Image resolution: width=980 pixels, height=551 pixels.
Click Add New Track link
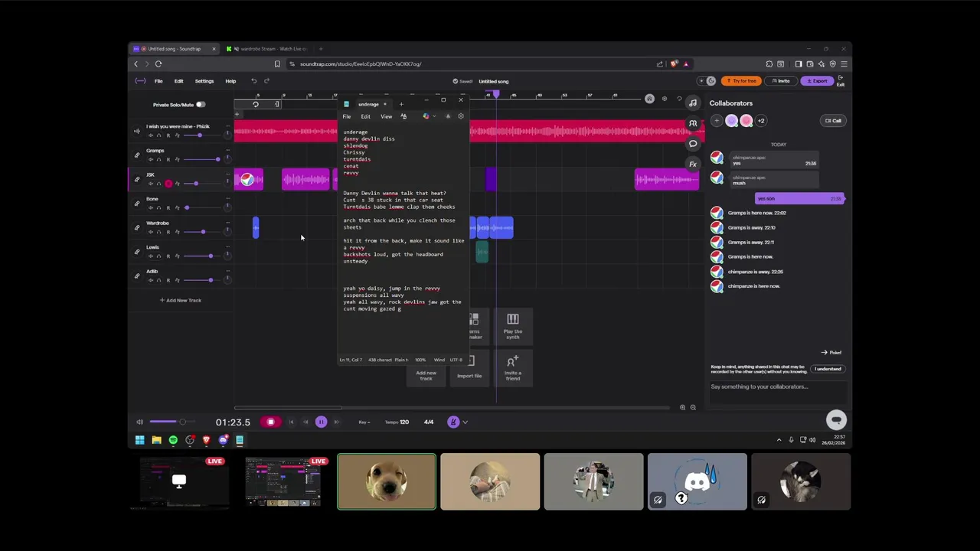181,300
